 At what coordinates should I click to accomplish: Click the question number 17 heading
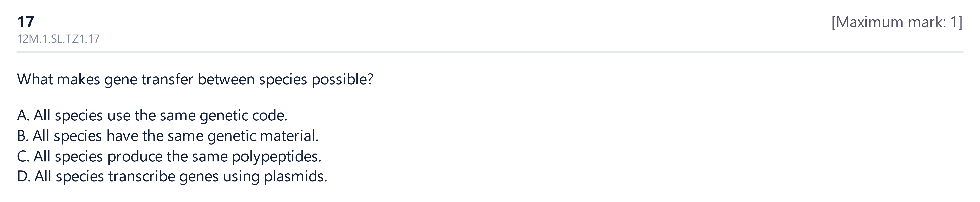pos(26,22)
